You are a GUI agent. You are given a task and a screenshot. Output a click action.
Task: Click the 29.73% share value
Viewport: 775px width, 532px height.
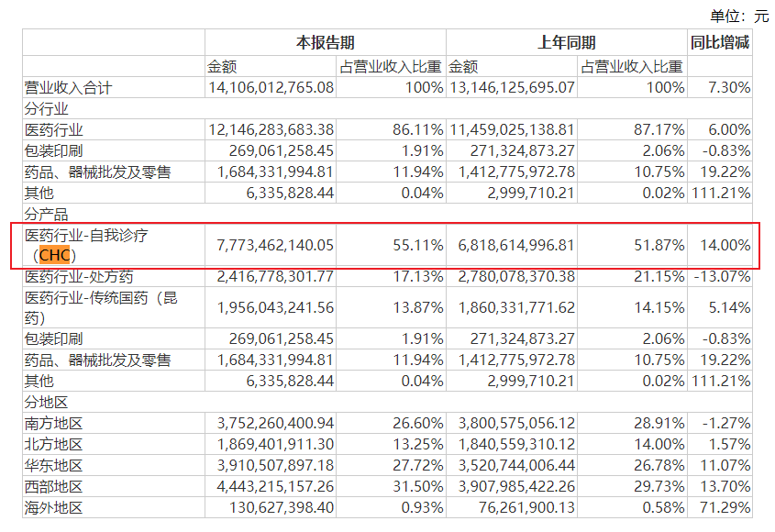659,486
